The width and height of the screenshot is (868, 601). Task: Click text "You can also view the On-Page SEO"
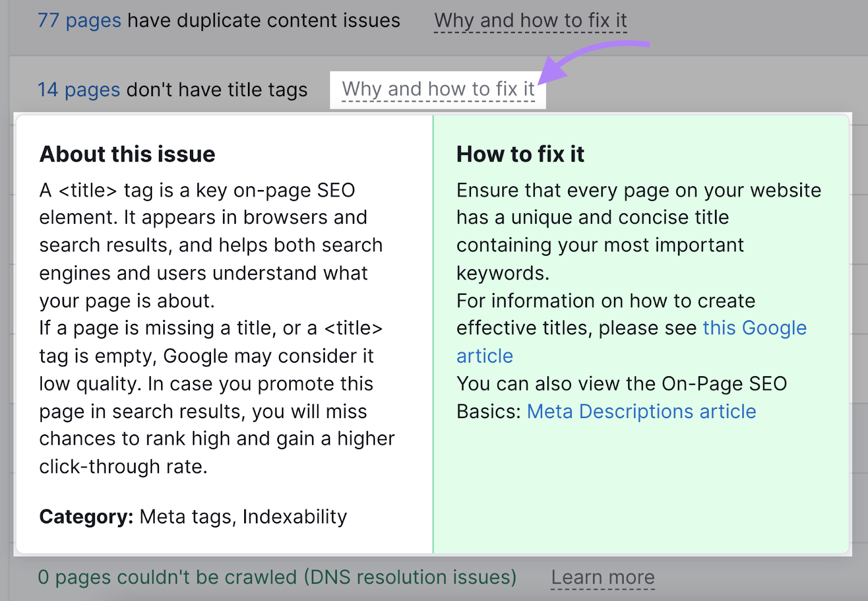(x=621, y=384)
